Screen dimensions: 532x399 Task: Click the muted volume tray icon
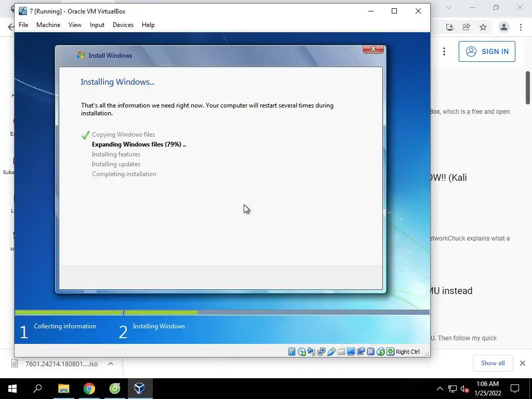click(x=464, y=389)
